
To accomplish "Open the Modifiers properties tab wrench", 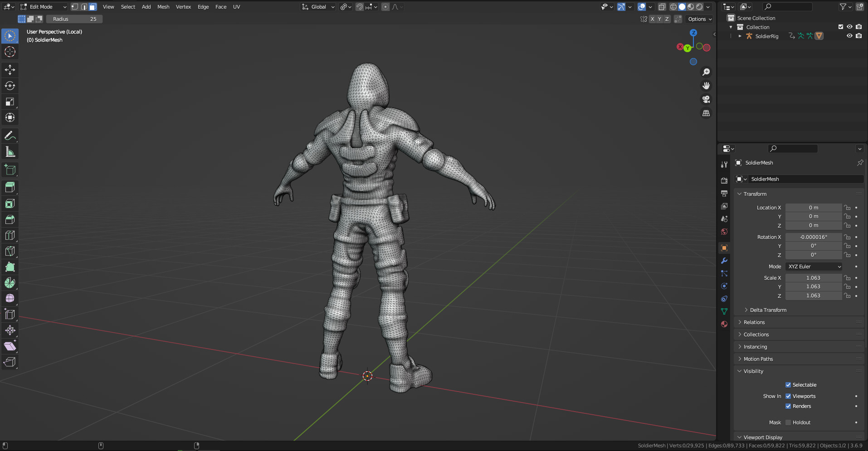I will pyautogui.click(x=724, y=261).
